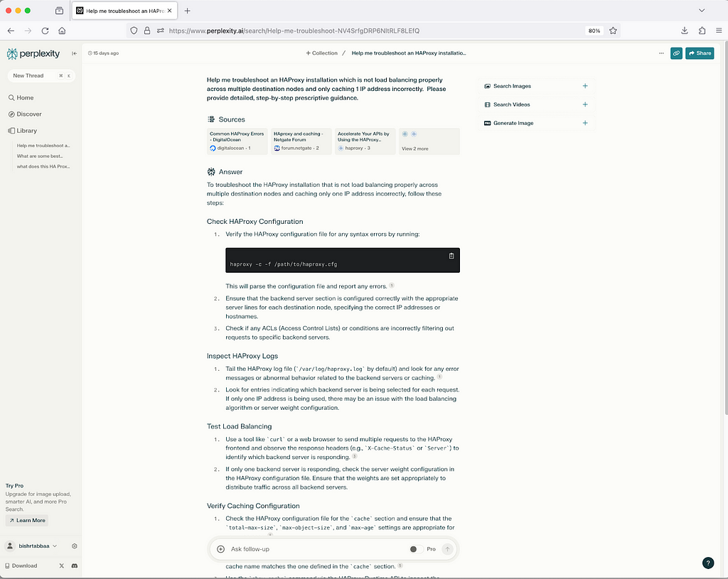Open the DigitalOcean source card
Viewport: 728px width, 579px height.
coord(237,141)
